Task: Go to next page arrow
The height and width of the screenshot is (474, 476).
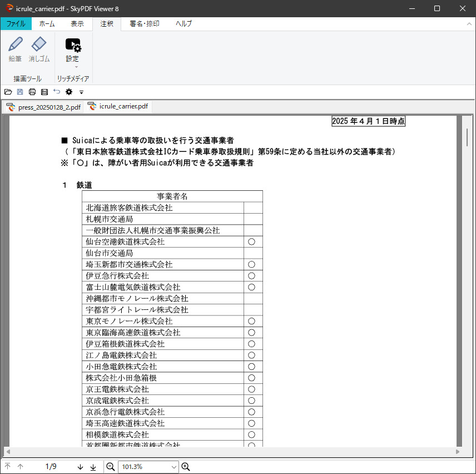Action: point(80,467)
